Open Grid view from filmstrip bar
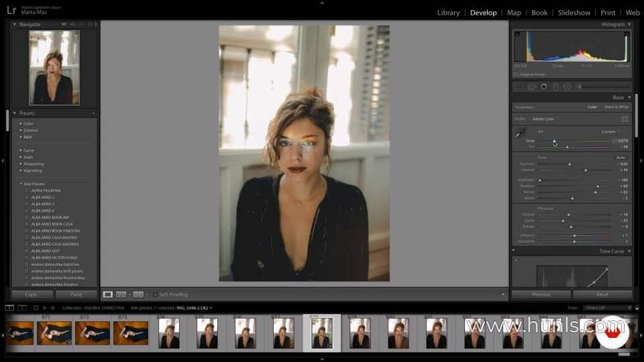This screenshot has height=362, width=644. point(36,308)
